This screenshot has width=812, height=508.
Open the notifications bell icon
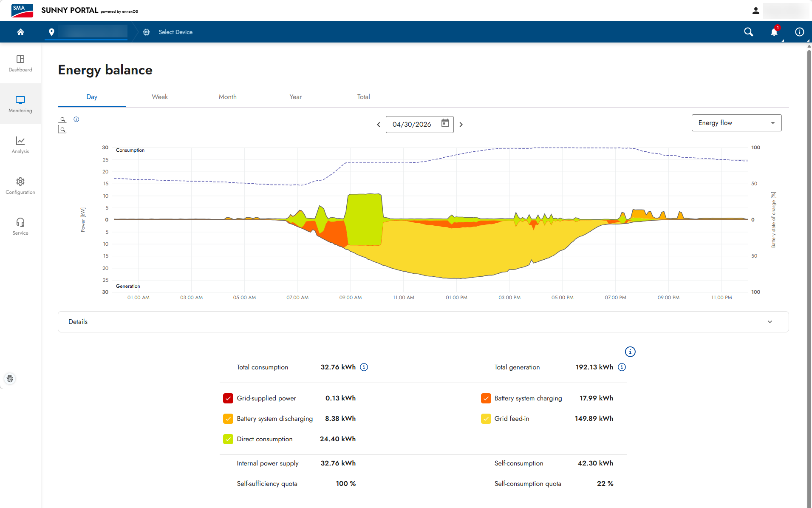coord(774,32)
